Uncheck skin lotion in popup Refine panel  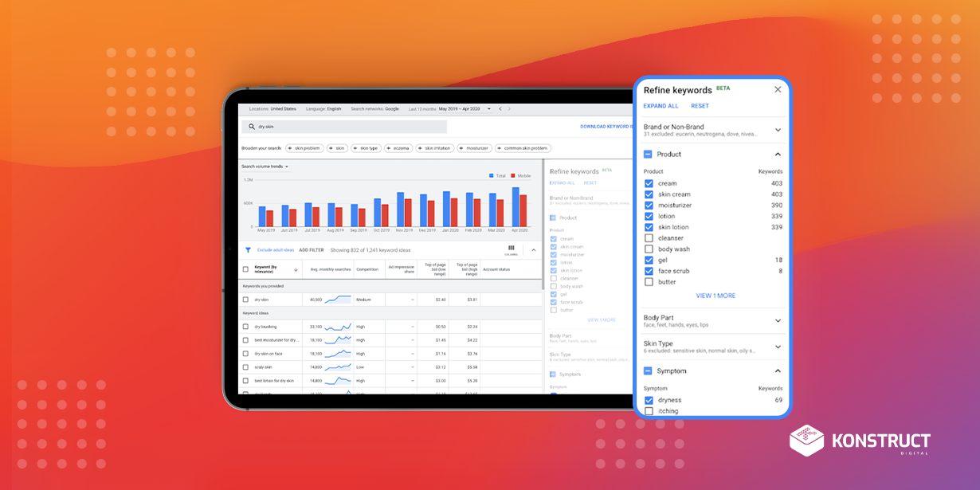coord(649,227)
